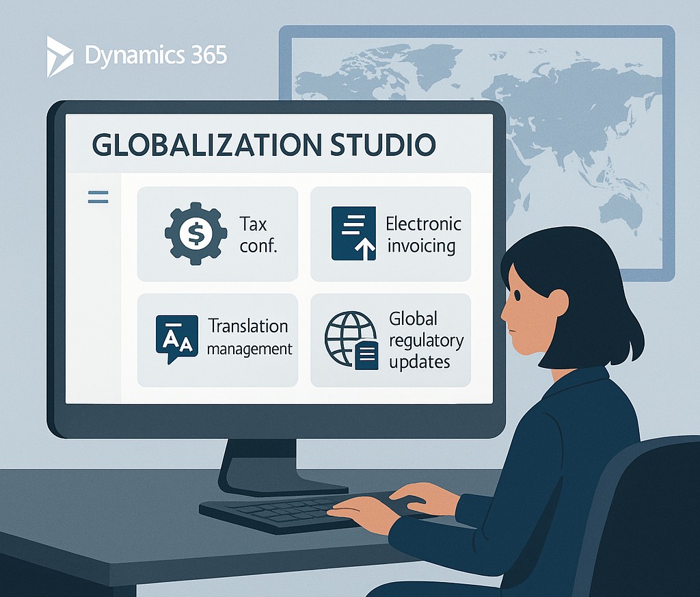Click the Dynamics 365 logo icon

59,55
